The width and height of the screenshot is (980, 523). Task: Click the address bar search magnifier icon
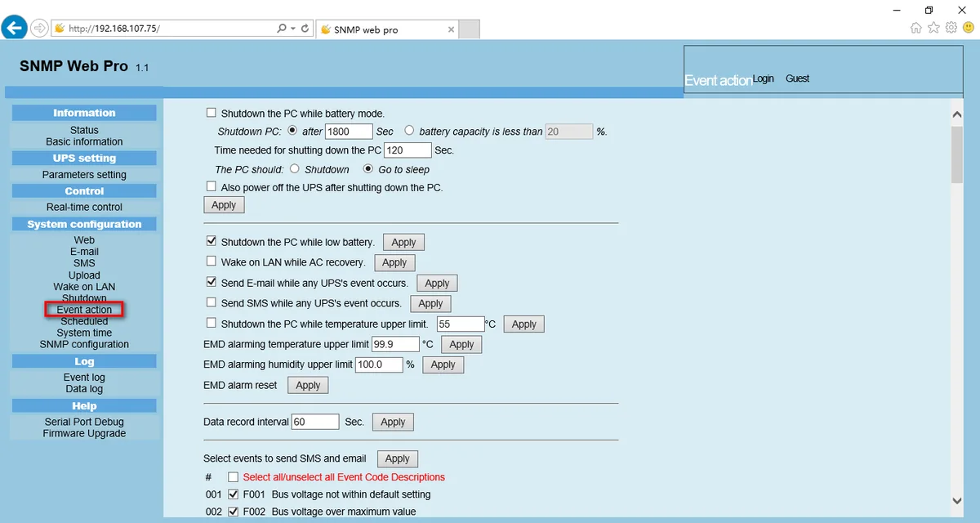pyautogui.click(x=282, y=28)
